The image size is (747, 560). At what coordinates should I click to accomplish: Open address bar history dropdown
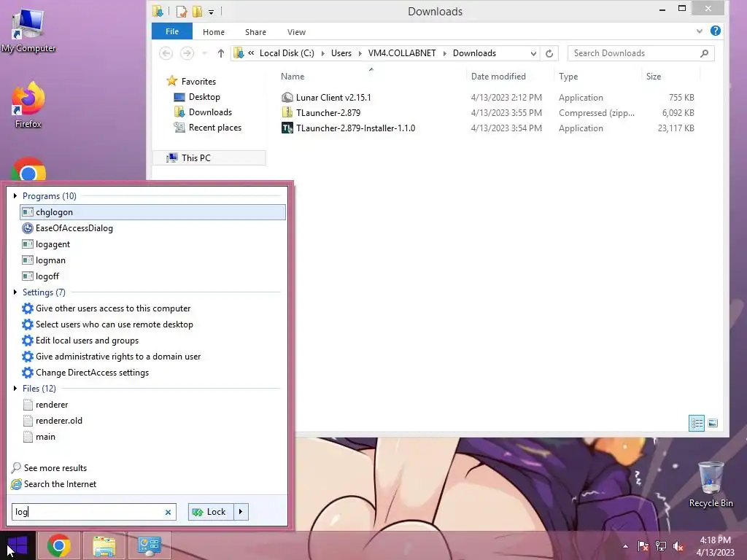(533, 53)
